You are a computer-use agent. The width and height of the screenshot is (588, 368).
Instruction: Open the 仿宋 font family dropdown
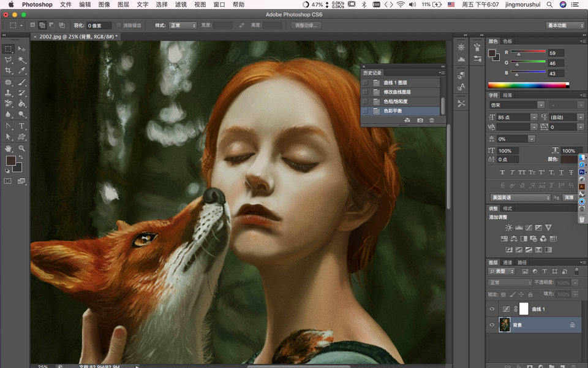pyautogui.click(x=541, y=105)
